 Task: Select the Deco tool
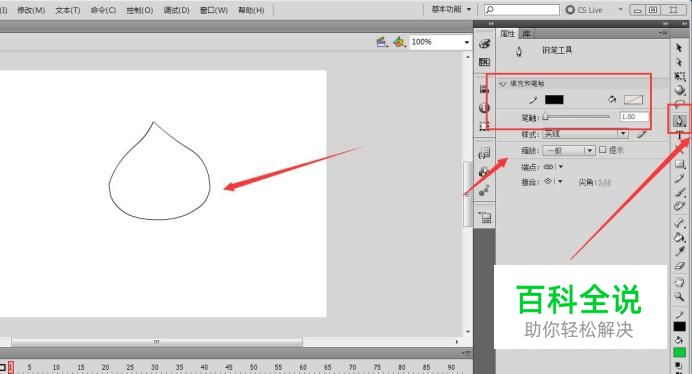pyautogui.click(x=680, y=206)
